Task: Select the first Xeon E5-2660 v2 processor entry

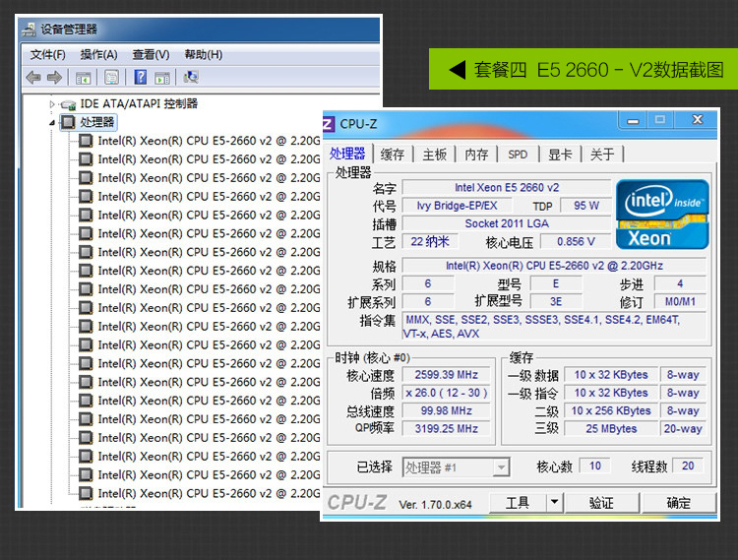Action: click(x=209, y=141)
